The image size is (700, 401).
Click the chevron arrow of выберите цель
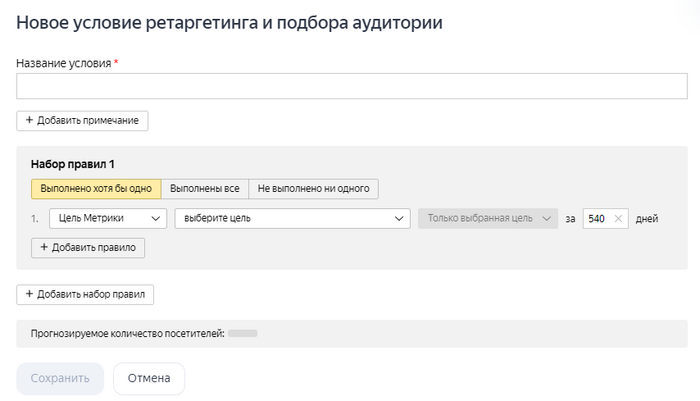click(x=399, y=219)
